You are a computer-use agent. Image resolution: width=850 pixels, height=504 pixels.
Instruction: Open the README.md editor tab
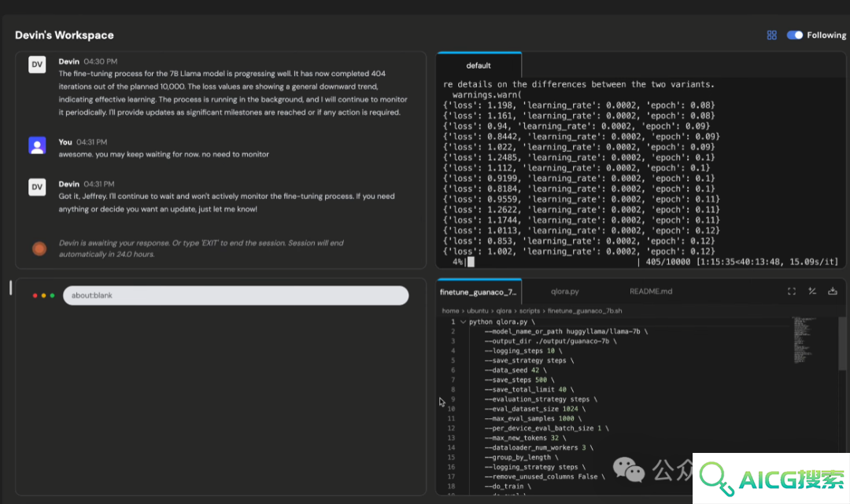pos(651,291)
